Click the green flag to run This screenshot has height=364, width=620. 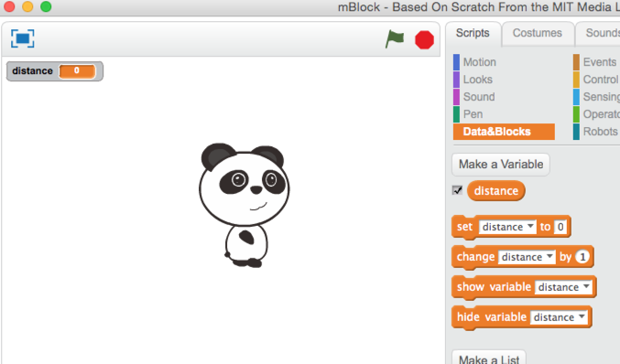[x=395, y=39]
